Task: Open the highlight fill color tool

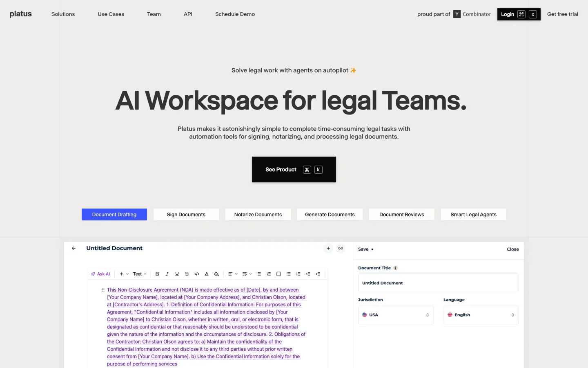Action: [x=216, y=274]
